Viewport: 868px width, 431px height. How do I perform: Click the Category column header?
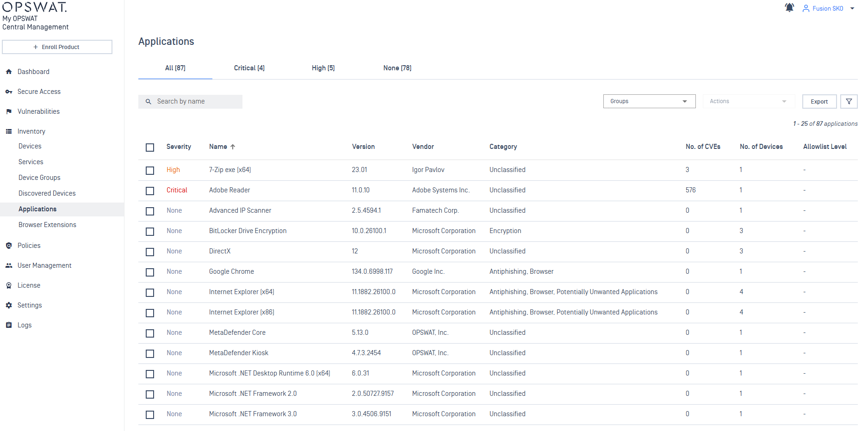(503, 147)
